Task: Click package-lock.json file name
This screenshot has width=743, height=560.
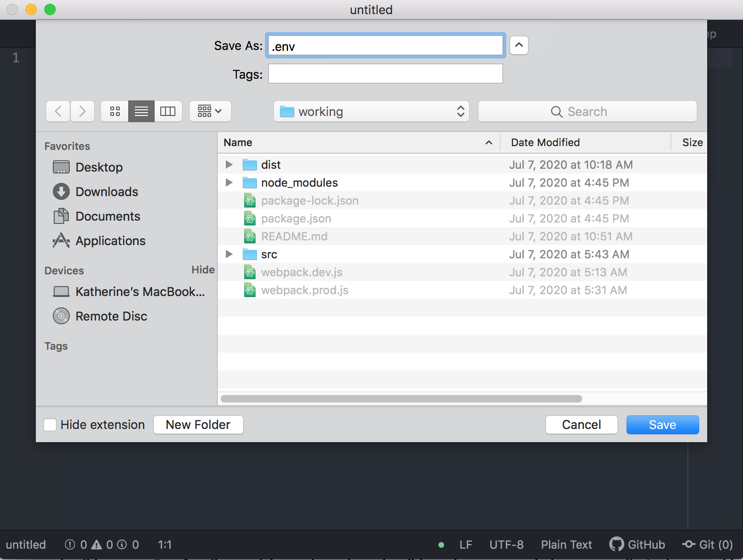Action: click(310, 201)
